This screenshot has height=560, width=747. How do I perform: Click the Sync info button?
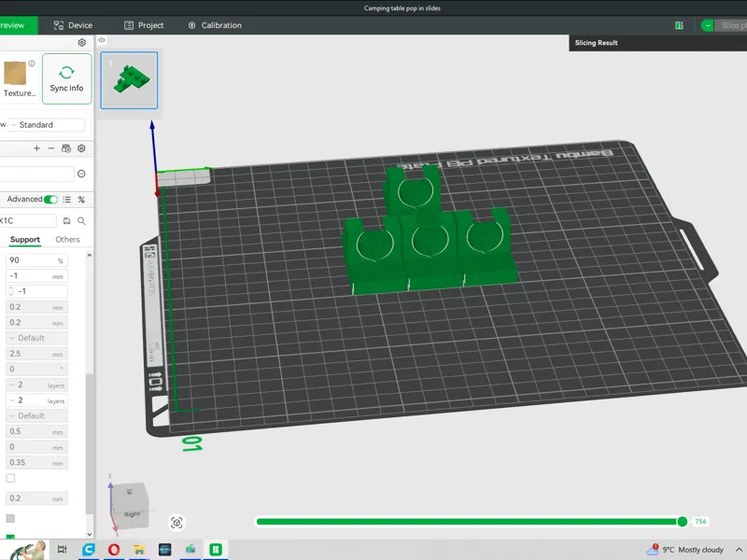point(66,78)
